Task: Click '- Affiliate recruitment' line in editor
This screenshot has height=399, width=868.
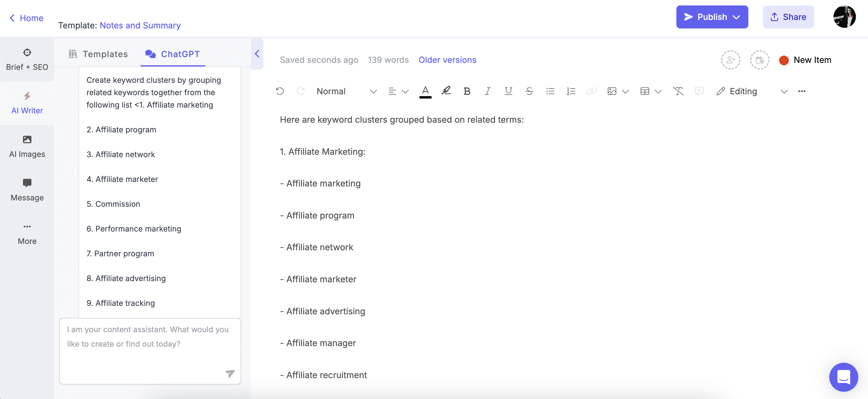Action: (323, 375)
